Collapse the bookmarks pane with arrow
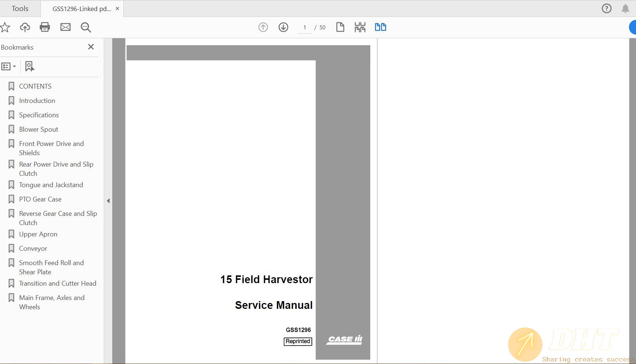636x364 pixels. point(108,201)
